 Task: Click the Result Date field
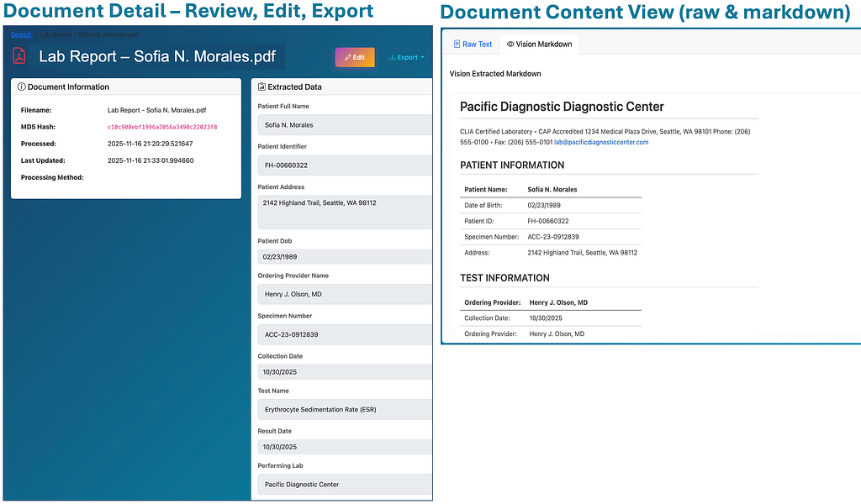click(344, 447)
